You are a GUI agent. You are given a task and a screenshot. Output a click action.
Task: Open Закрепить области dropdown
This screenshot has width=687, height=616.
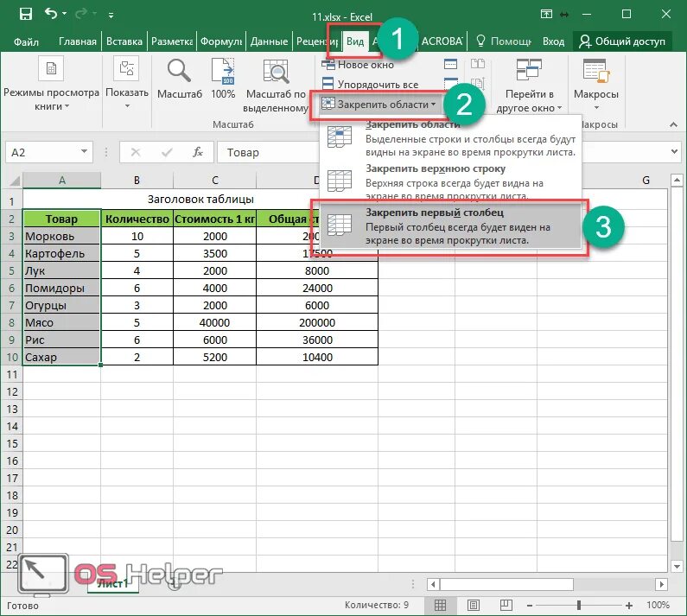pyautogui.click(x=378, y=105)
